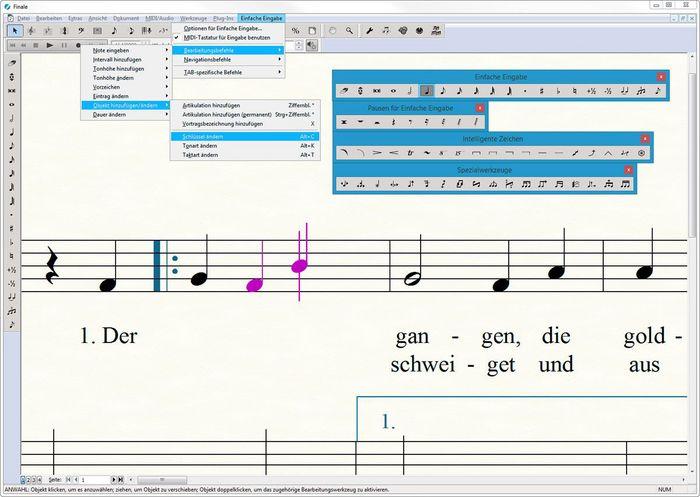
Task: Open the 'Datei' menu
Action: tap(24, 18)
